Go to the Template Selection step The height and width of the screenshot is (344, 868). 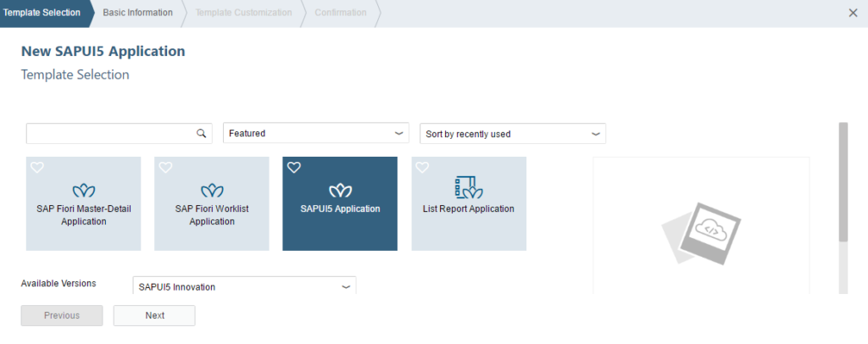(x=42, y=13)
